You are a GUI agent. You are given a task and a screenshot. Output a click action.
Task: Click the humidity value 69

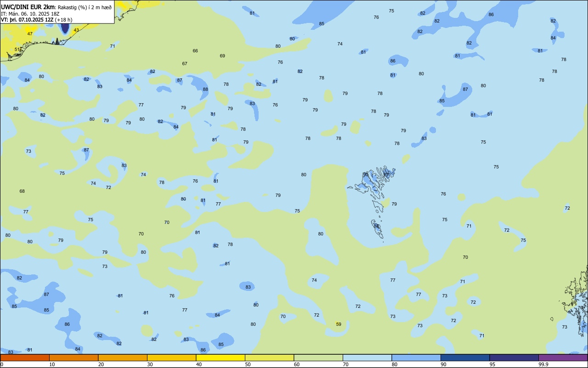(x=222, y=56)
